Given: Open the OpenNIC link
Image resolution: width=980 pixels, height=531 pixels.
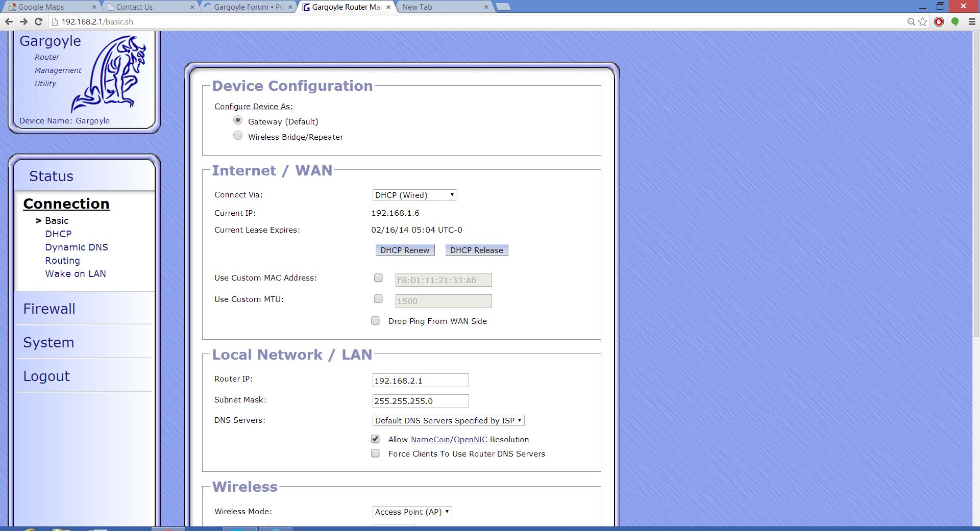Looking at the screenshot, I should pyautogui.click(x=471, y=439).
